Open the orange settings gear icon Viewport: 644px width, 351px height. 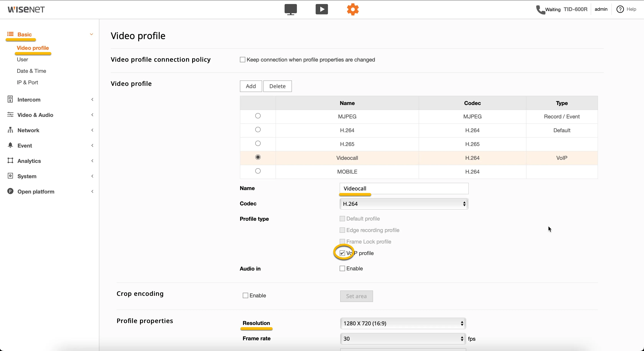pyautogui.click(x=353, y=10)
